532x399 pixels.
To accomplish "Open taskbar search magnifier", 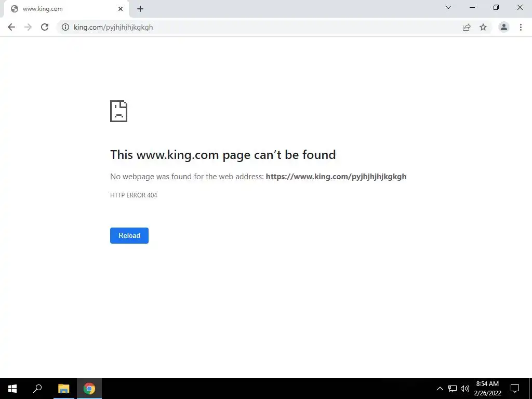I will tap(37, 389).
